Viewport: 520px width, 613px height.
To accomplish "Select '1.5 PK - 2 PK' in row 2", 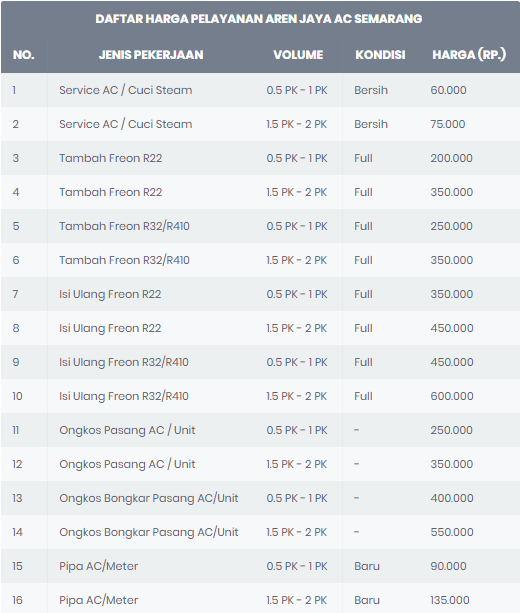I will [x=296, y=124].
